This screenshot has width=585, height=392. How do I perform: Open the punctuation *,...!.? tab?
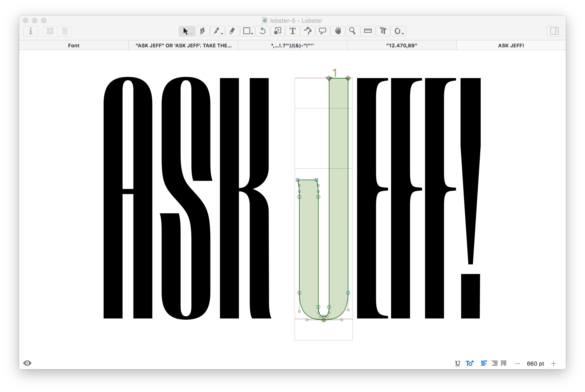292,46
